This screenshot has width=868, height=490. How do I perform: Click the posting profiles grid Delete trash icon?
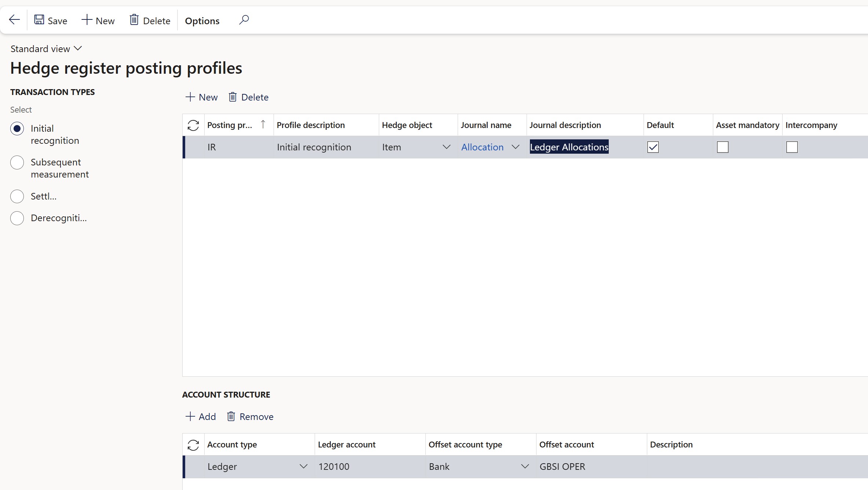coord(232,97)
